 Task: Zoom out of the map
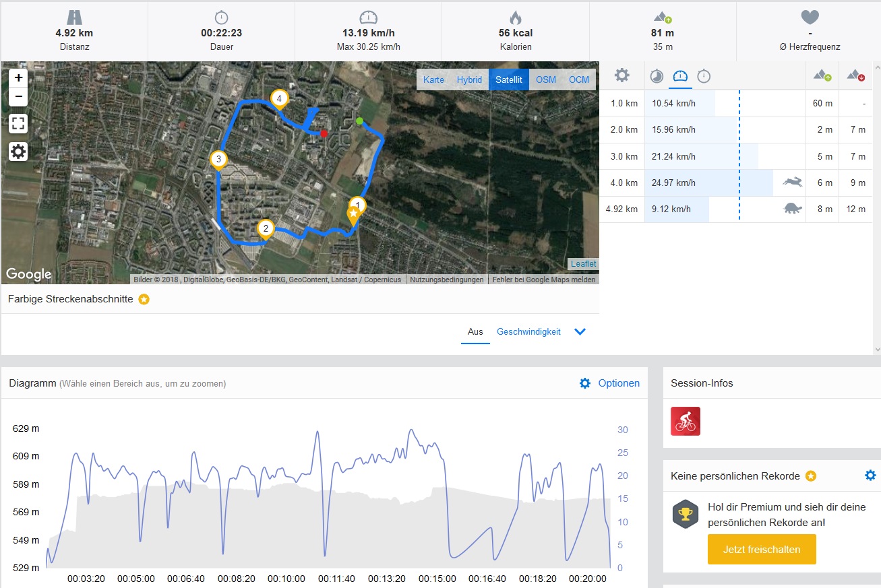pos(18,96)
